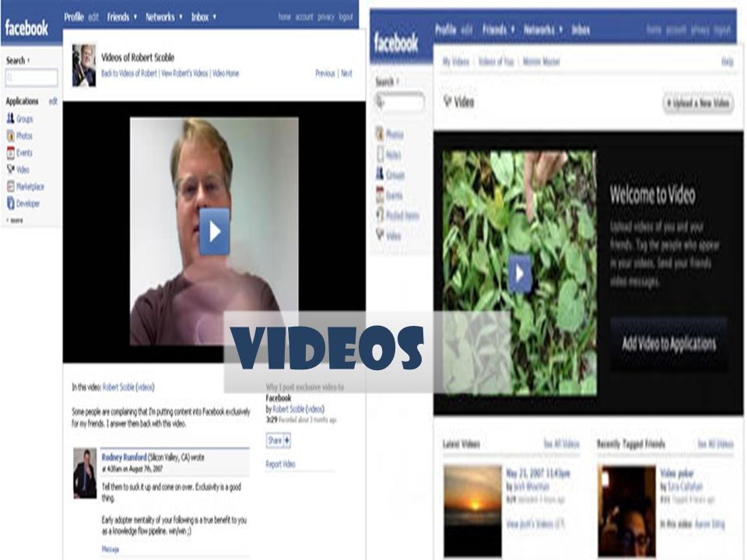Click Robert Scoble link after In this video

118,387
